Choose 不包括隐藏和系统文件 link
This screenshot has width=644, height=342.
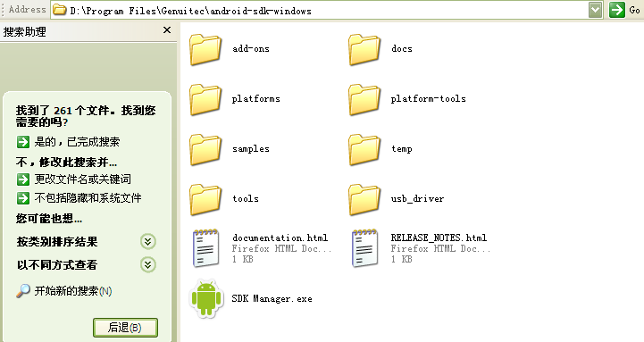point(88,198)
